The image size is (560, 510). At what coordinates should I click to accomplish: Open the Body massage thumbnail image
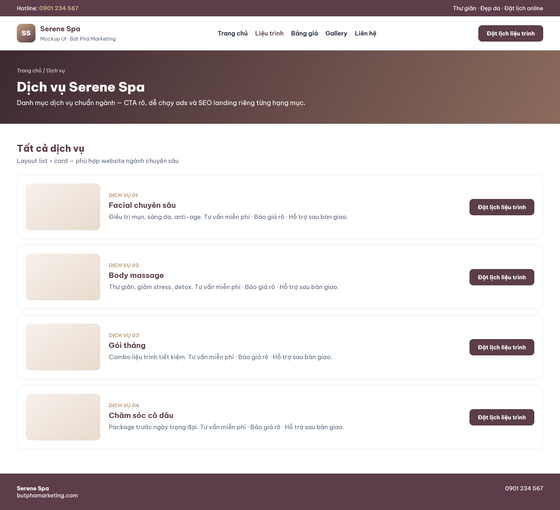63,277
